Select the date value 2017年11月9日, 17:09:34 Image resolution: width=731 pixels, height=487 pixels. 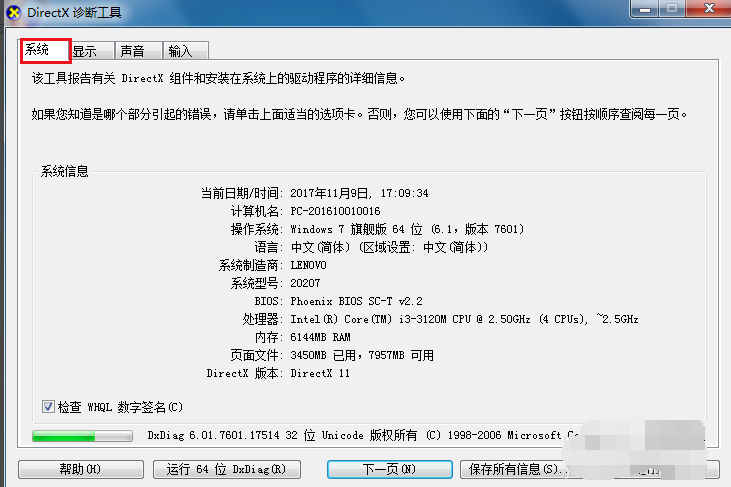359,193
